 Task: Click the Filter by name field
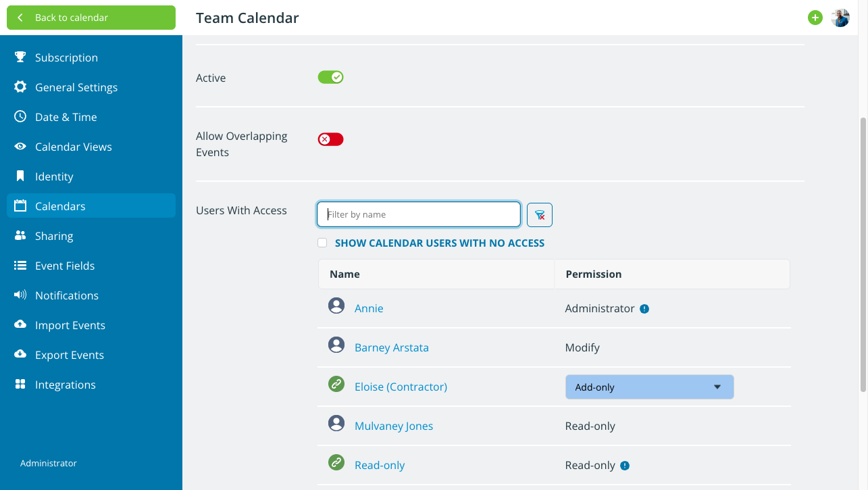click(419, 215)
